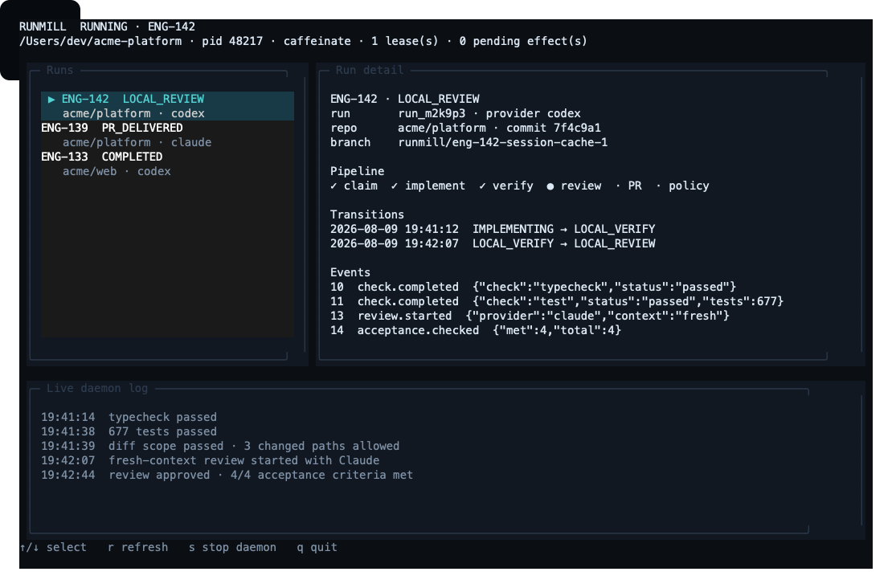Click the Events section heading
This screenshot has width=892, height=588.
(x=350, y=272)
